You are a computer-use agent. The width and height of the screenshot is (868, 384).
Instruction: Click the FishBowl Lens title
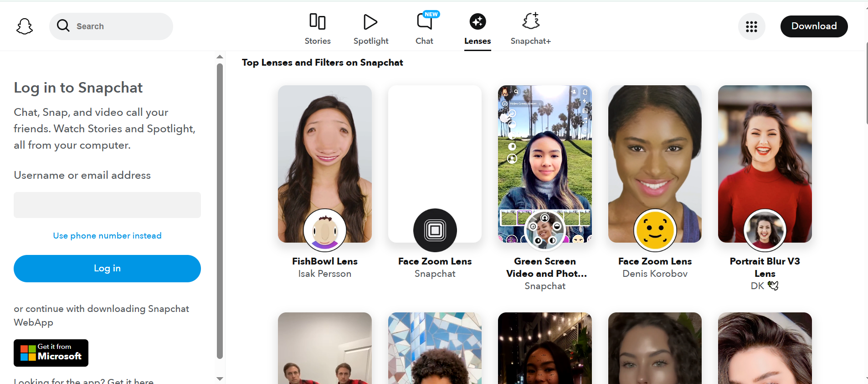tap(325, 261)
